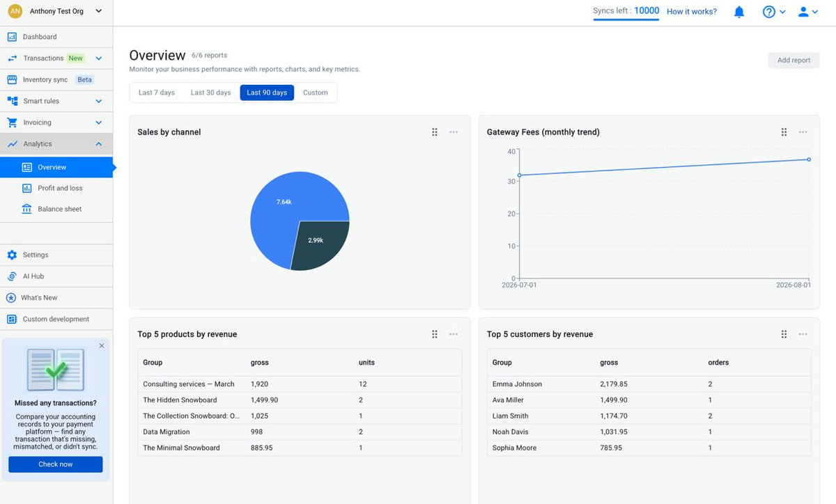The width and height of the screenshot is (836, 504).
Task: Click the 2026-07-01 data point on chart
Action: [520, 175]
